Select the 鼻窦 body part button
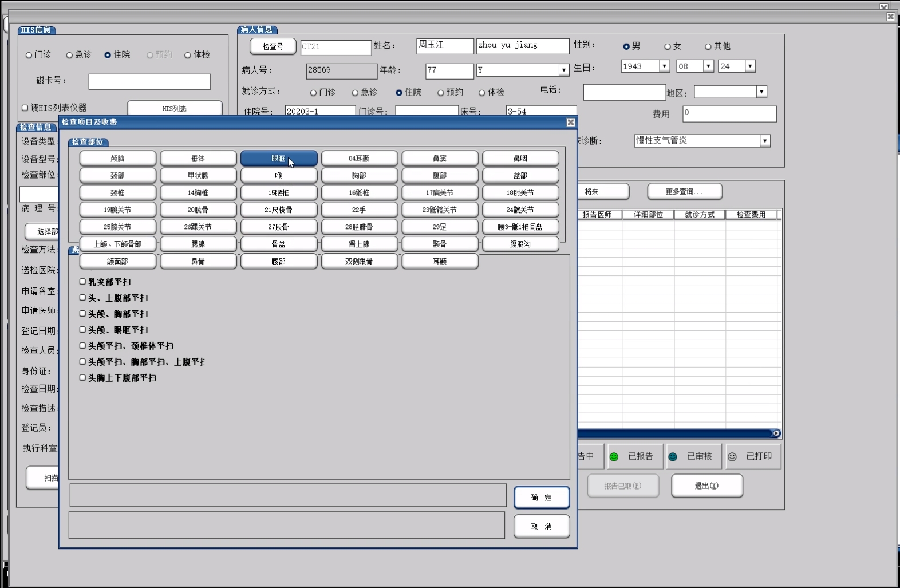Image resolution: width=900 pixels, height=588 pixels. (x=440, y=159)
